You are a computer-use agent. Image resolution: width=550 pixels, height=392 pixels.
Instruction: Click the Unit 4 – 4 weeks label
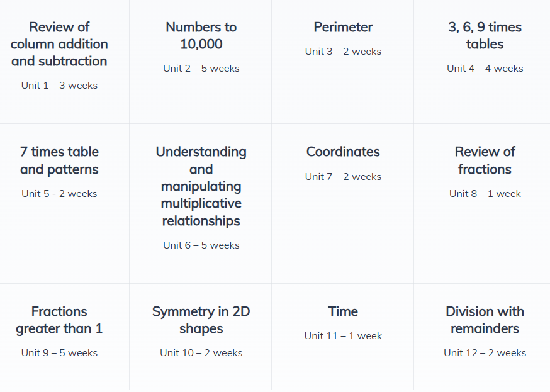pos(485,69)
